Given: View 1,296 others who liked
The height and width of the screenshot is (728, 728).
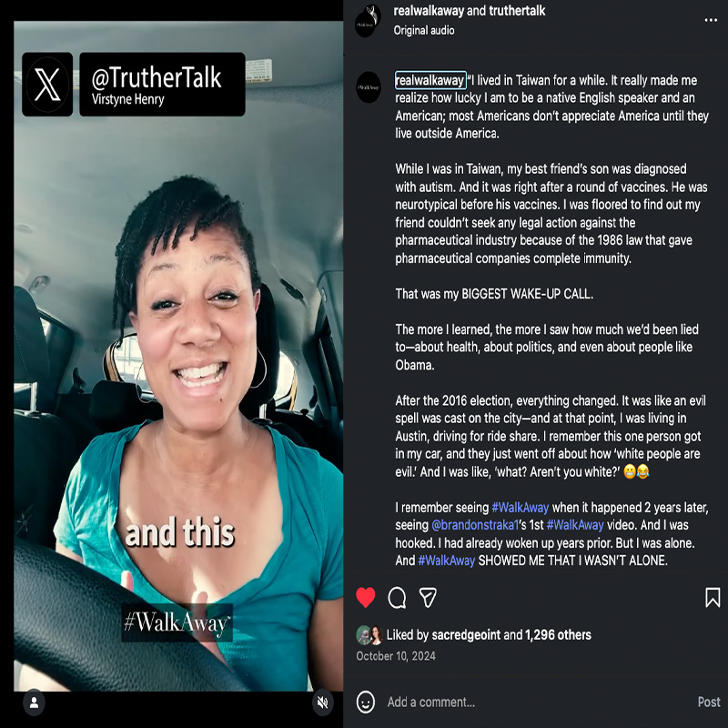Looking at the screenshot, I should pos(558,634).
